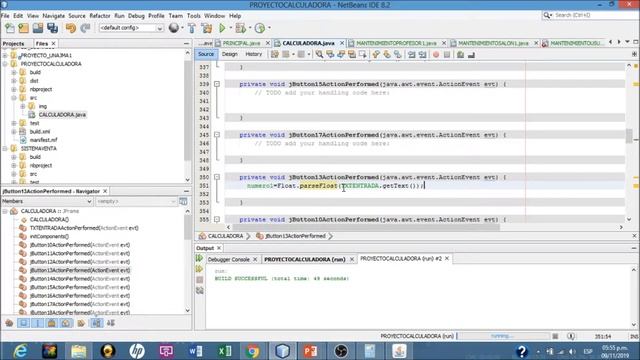Click the Source view button

(206, 54)
